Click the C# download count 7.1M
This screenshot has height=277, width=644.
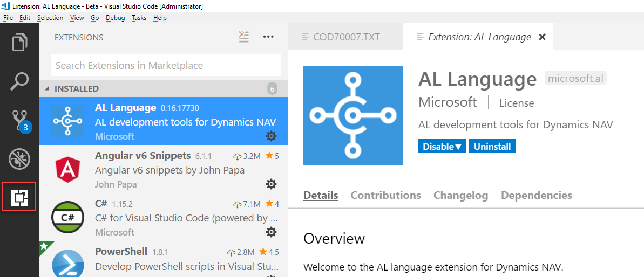(x=247, y=204)
